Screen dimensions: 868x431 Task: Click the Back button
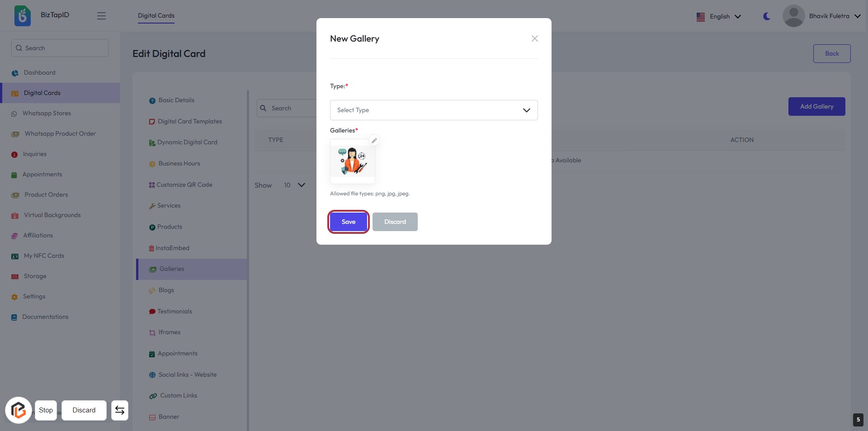click(831, 53)
